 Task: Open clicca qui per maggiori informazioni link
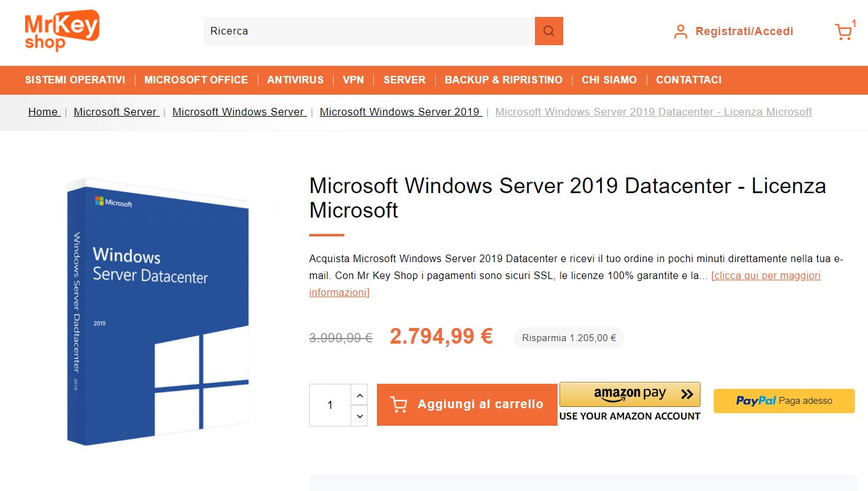tap(766, 275)
